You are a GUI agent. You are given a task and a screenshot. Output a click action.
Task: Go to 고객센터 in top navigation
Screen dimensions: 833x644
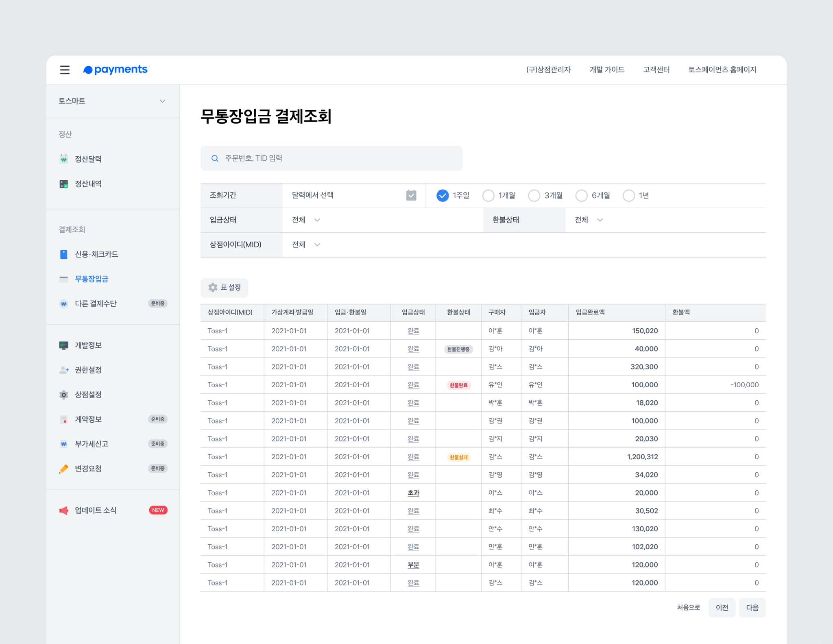[656, 70]
